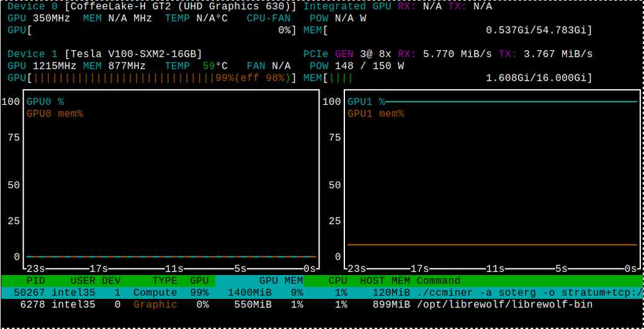Click the GPU0 mem% legend entry
The height and width of the screenshot is (329, 644).
[55, 113]
